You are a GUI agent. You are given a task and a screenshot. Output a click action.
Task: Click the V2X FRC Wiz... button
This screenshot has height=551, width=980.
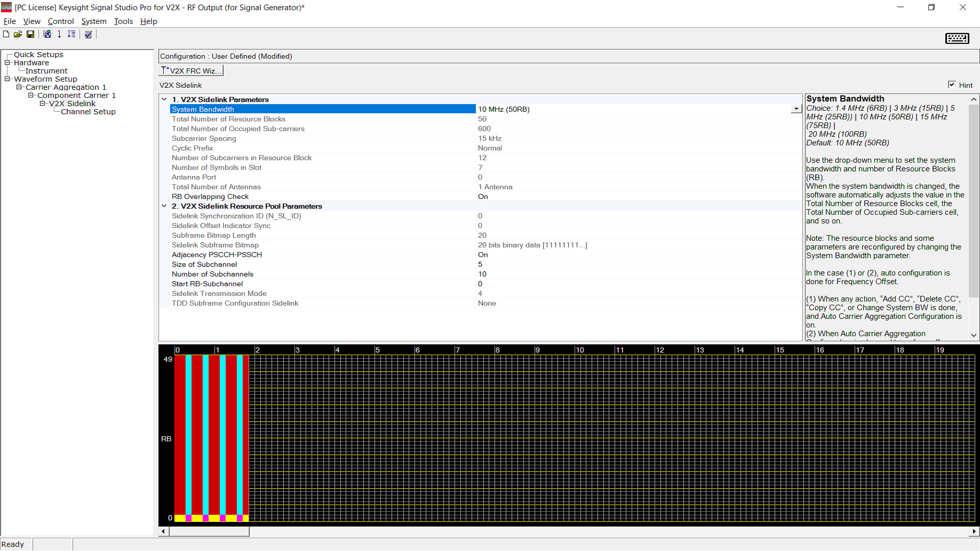pyautogui.click(x=191, y=70)
